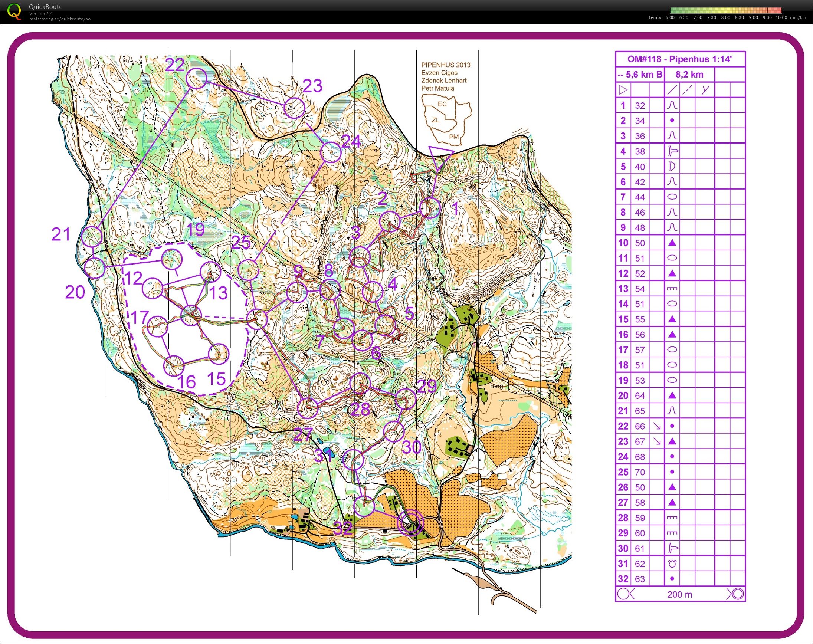Click the boulder symbol in row 10

tap(672, 243)
